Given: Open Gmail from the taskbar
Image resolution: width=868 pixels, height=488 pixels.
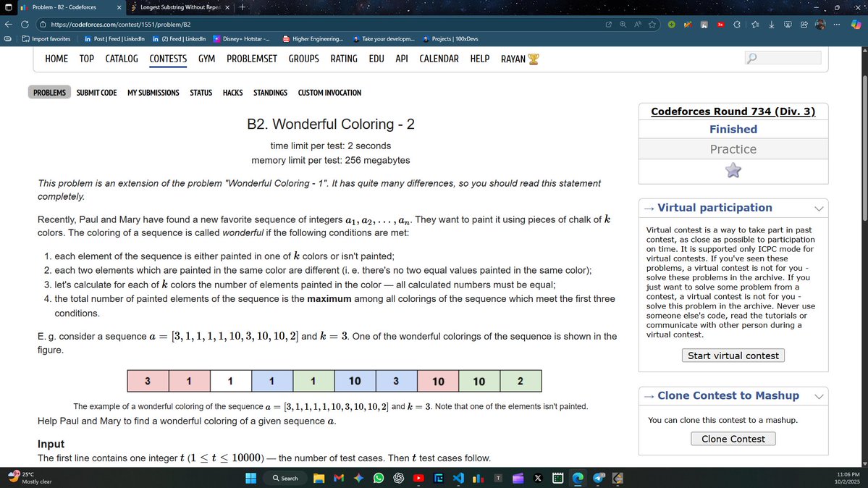Looking at the screenshot, I should [x=339, y=478].
